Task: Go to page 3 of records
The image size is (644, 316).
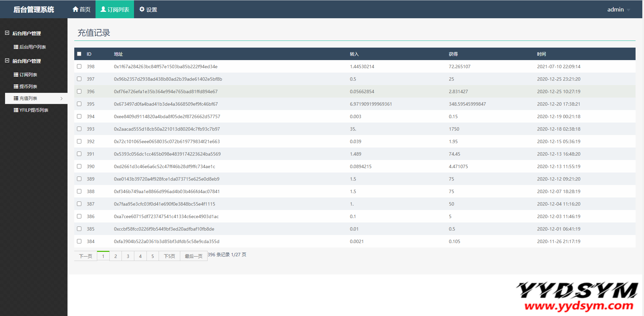Action: [x=128, y=256]
